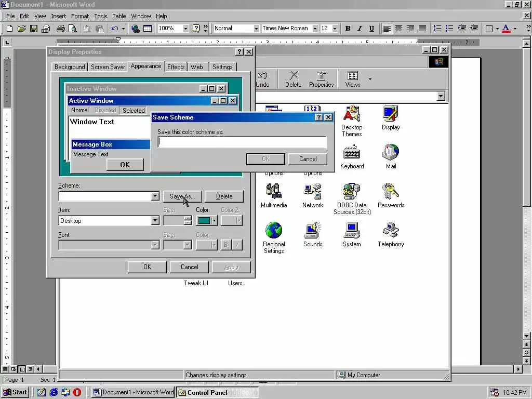Expand the Control Panel address bar dropdown
Screen dimensions: 532x399
441,96
